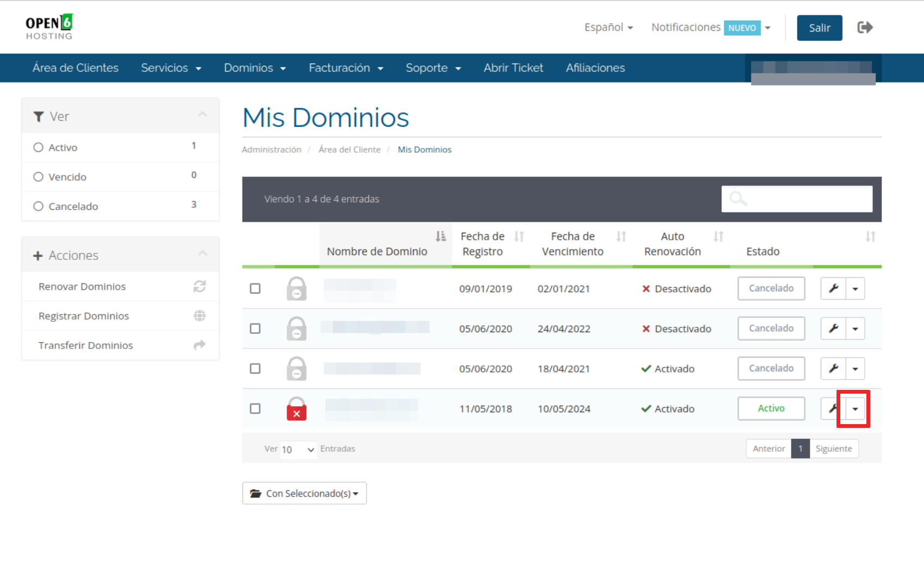This screenshot has height=572, width=924.
Task: Open the Soporte menu
Action: pyautogui.click(x=433, y=68)
